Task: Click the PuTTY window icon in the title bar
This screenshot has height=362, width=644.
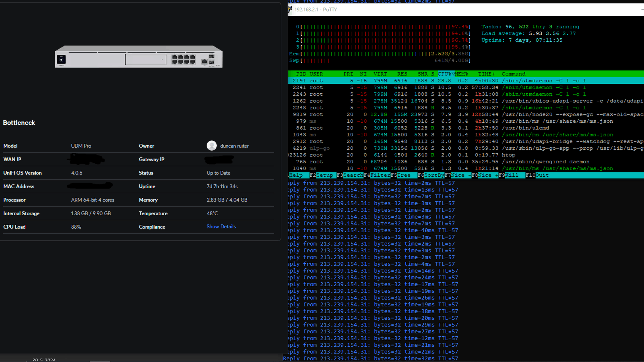Action: pyautogui.click(x=290, y=9)
